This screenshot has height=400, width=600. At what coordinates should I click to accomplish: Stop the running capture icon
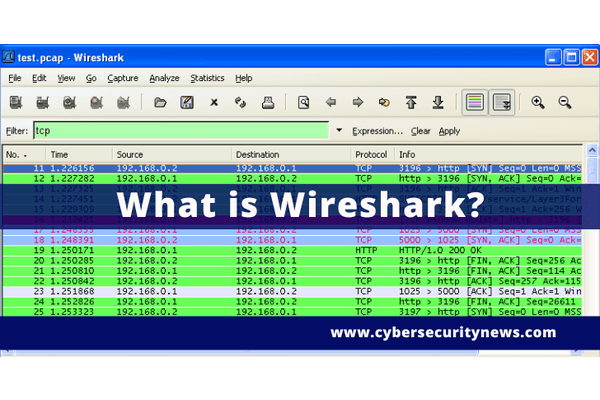[96, 102]
